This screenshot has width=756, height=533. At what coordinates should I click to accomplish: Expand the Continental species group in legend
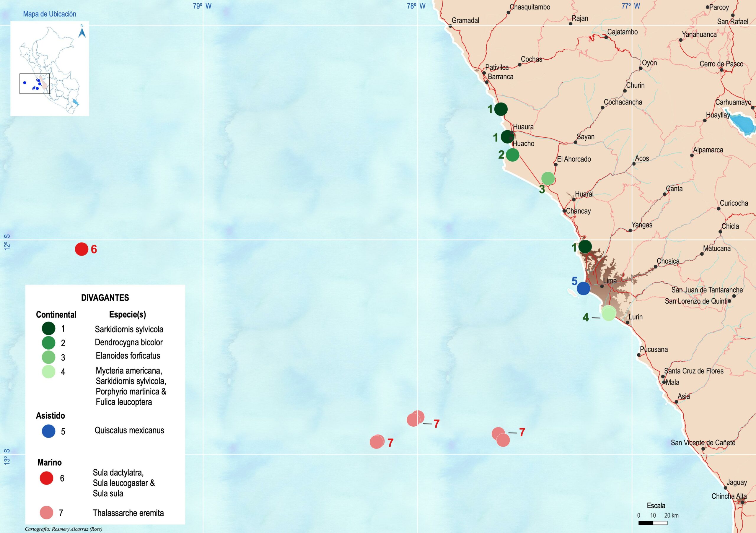pyautogui.click(x=57, y=315)
